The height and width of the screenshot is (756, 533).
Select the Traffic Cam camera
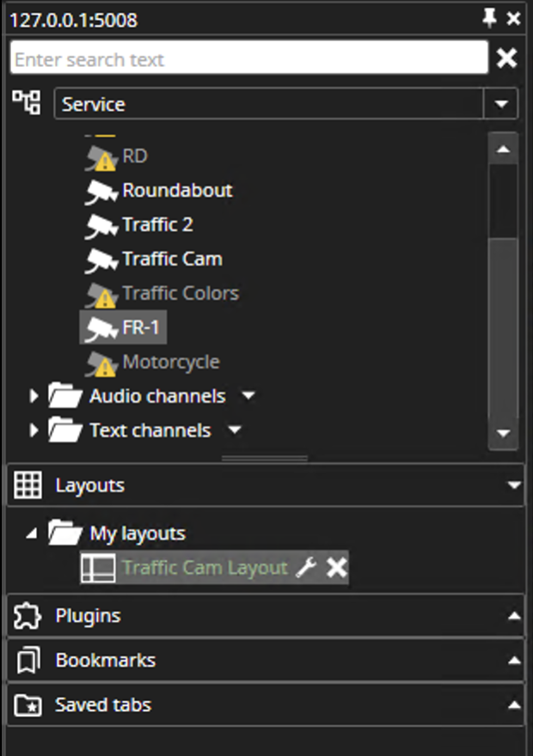(172, 259)
